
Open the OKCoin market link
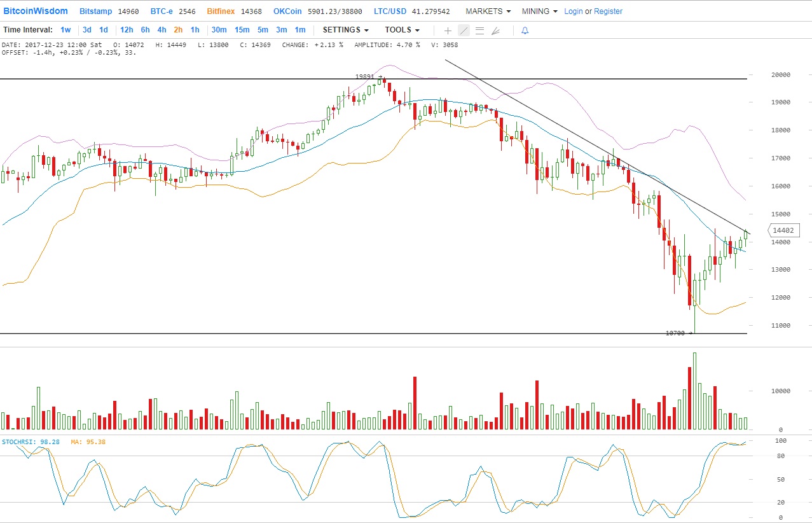pyautogui.click(x=289, y=11)
